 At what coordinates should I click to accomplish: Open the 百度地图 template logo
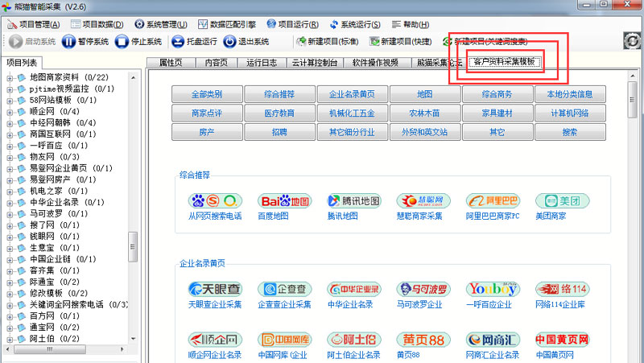[285, 200]
